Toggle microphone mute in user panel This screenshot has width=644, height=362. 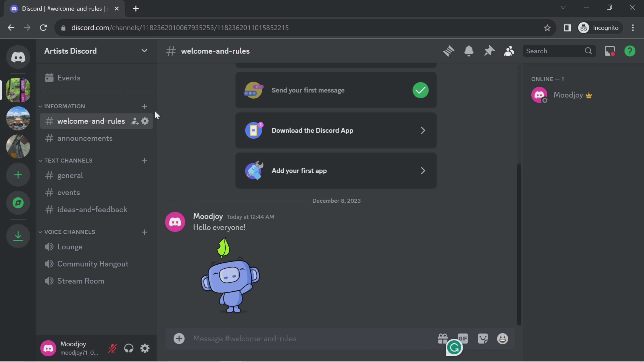pos(113,348)
